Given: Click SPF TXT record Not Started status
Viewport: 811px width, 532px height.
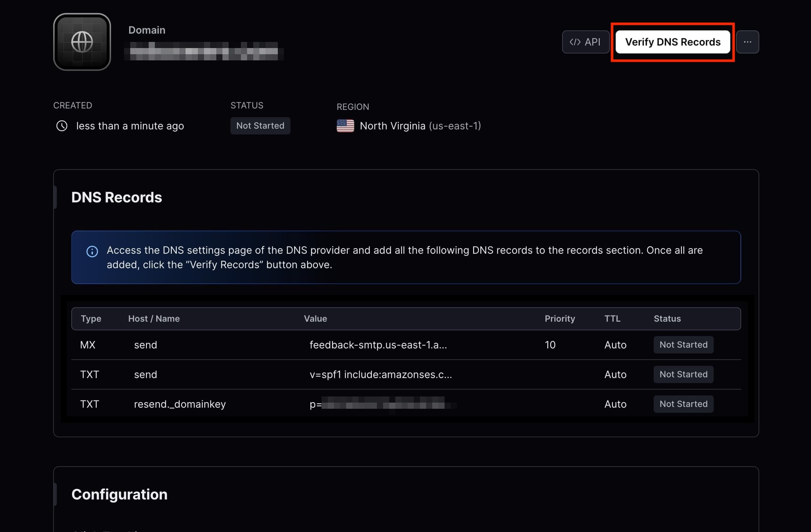Looking at the screenshot, I should (x=683, y=374).
